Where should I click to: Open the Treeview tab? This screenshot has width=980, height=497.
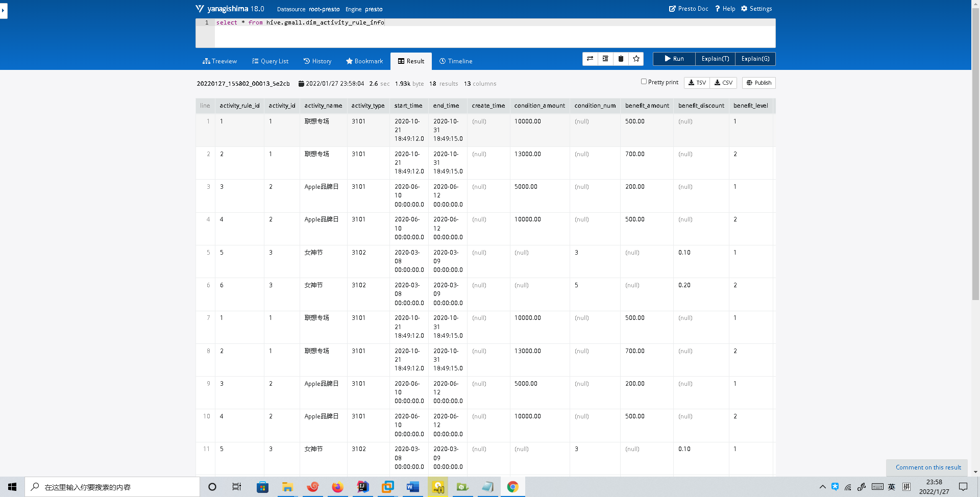click(220, 61)
